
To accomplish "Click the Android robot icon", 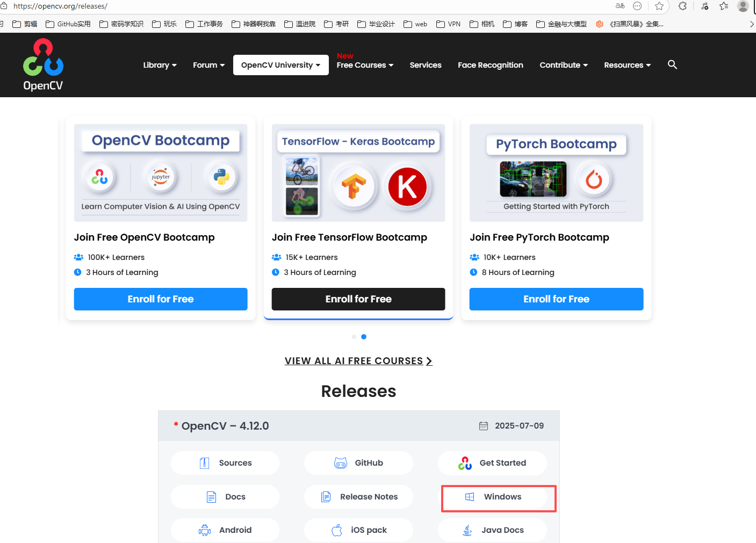I will (205, 530).
